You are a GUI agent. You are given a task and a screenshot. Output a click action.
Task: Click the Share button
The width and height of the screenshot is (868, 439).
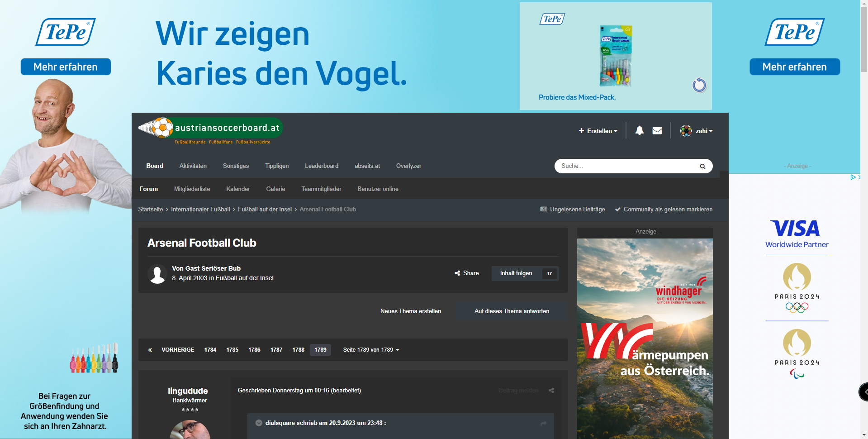click(x=467, y=273)
